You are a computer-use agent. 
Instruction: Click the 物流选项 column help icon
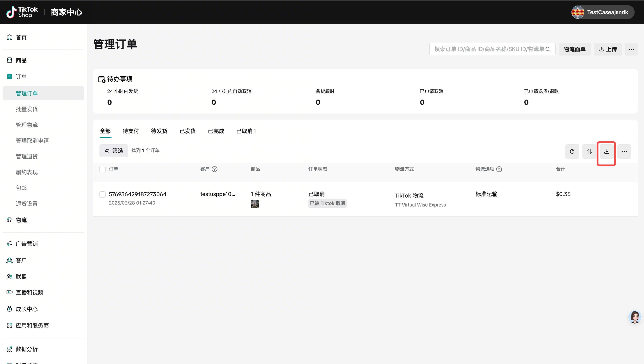499,169
